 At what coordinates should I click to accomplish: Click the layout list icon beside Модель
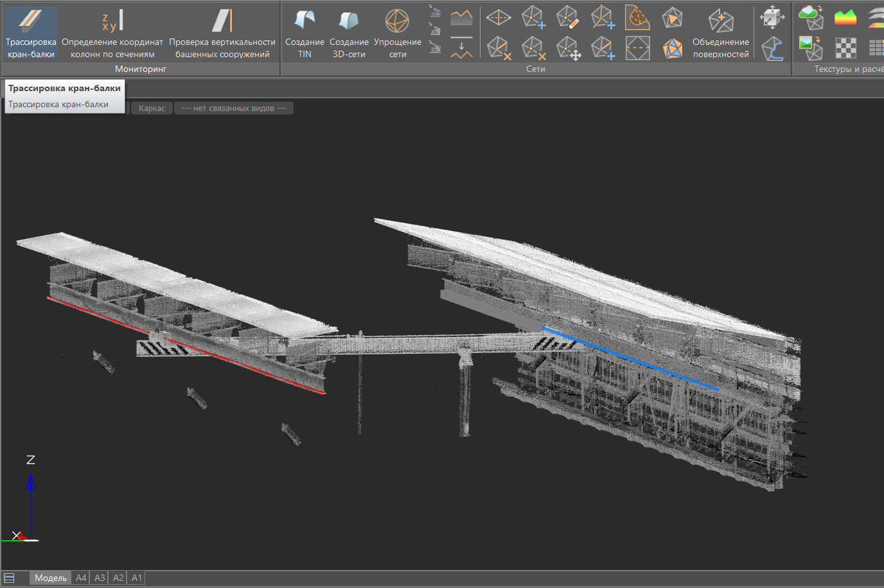click(x=9, y=578)
